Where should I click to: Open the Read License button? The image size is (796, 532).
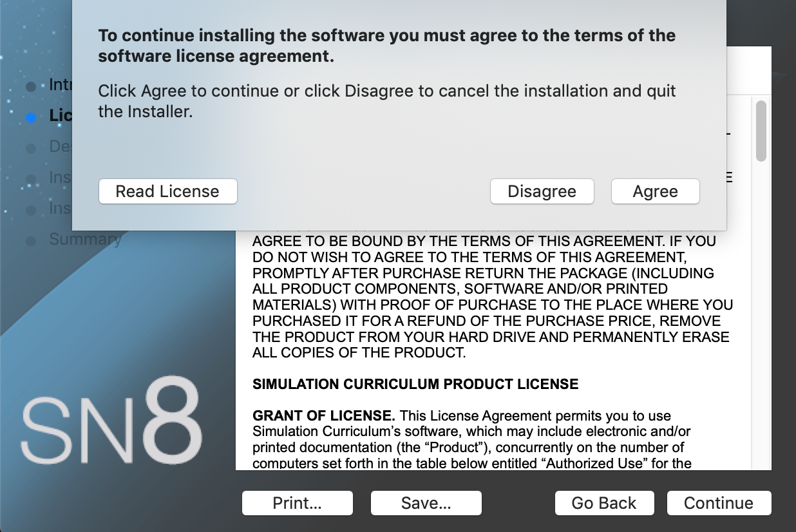coord(167,191)
